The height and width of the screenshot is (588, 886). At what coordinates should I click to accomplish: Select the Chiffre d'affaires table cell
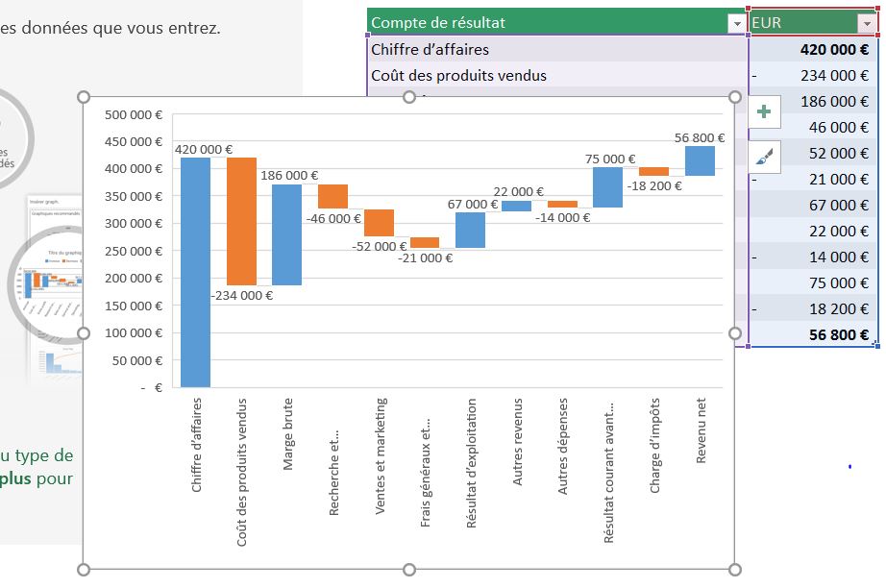[557, 49]
